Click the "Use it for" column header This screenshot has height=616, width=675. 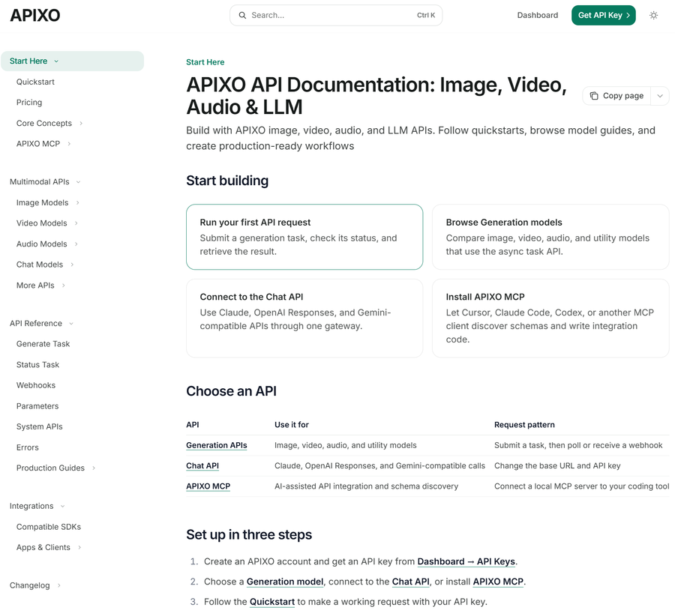[292, 425]
